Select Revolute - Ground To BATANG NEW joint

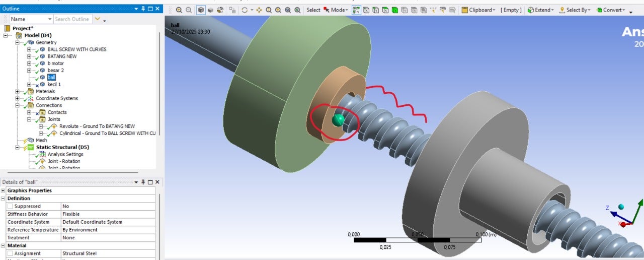[x=97, y=126]
